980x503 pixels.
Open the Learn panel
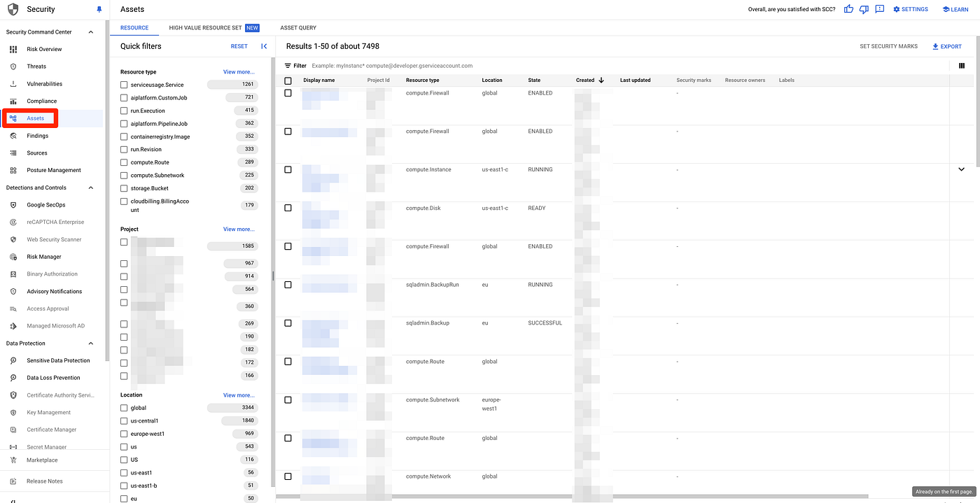coord(955,9)
